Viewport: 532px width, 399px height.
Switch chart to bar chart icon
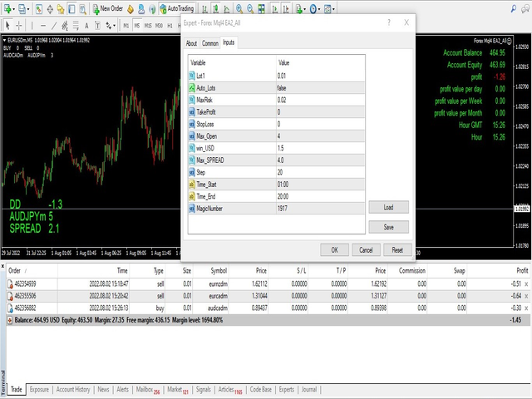point(204,9)
